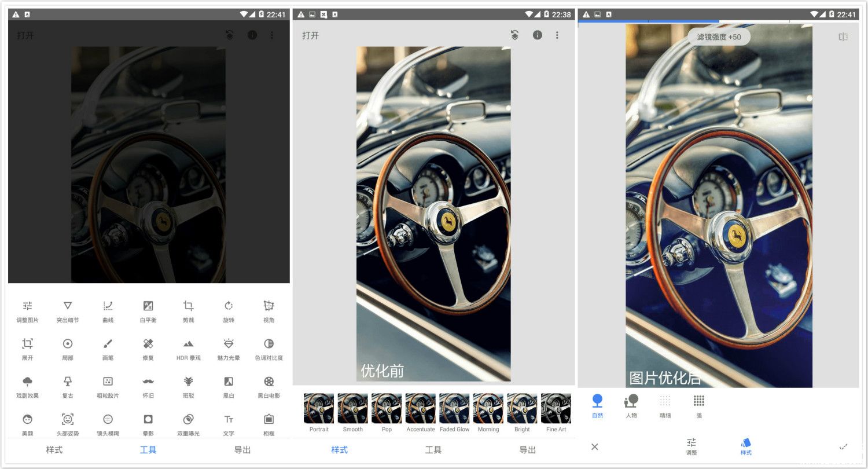Open the edit stack layers icon

[514, 35]
